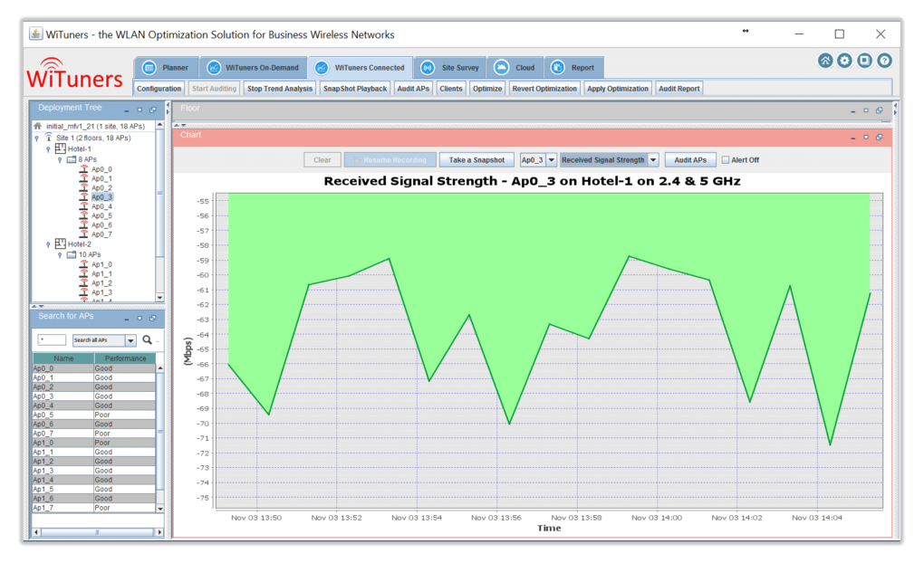Detach the Chart panel
This screenshot has height=563, width=924.
pos(880,138)
